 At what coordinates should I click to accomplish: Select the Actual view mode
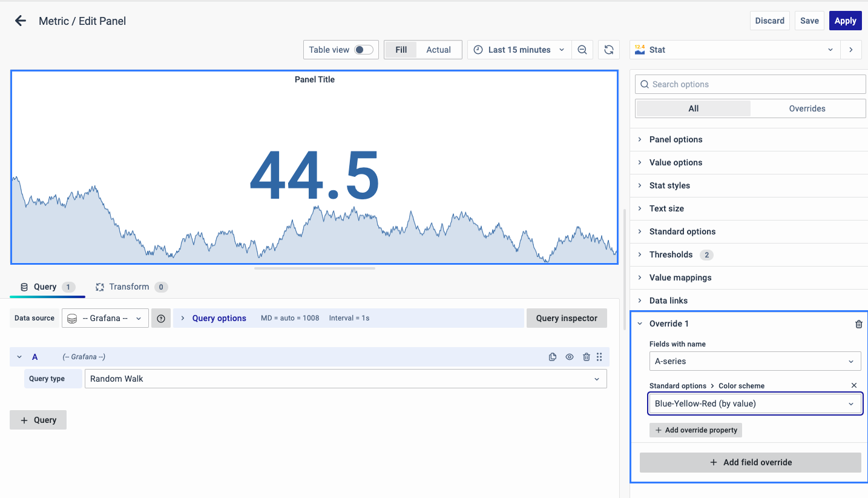[438, 50]
